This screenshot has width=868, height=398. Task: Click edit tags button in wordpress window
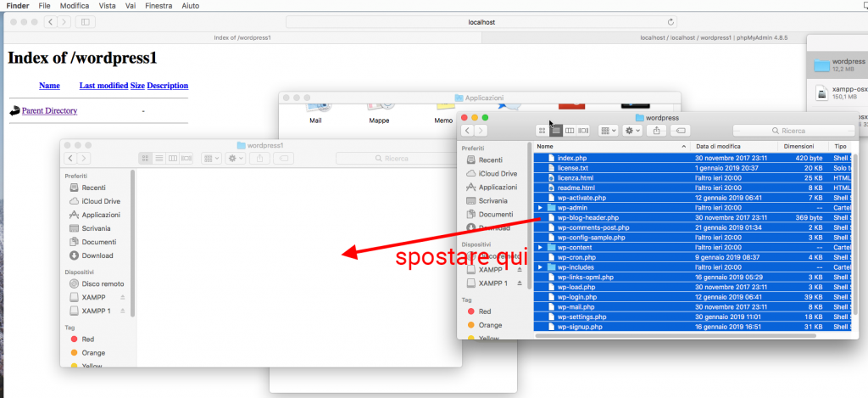(x=681, y=131)
